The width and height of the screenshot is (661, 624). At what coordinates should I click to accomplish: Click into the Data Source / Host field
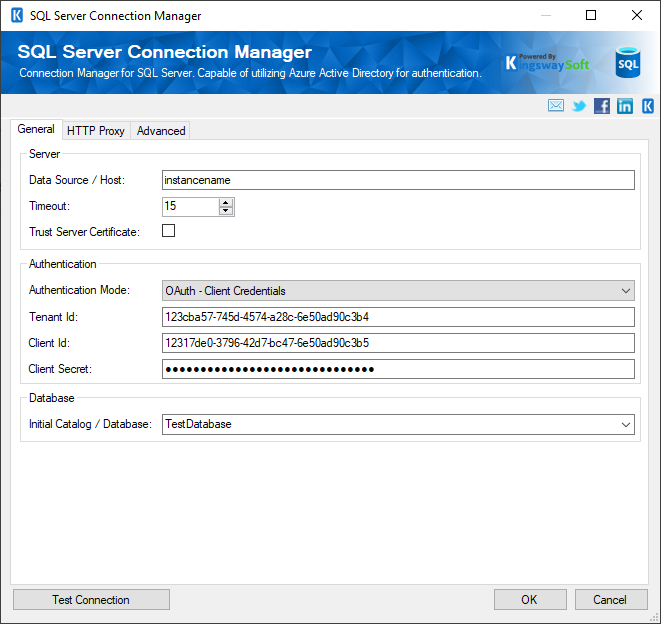click(x=398, y=180)
